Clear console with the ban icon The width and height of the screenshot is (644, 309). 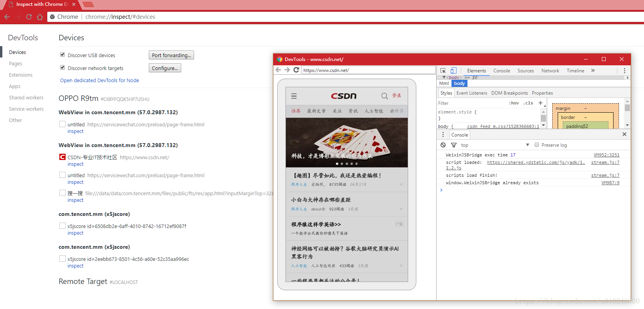click(x=443, y=145)
